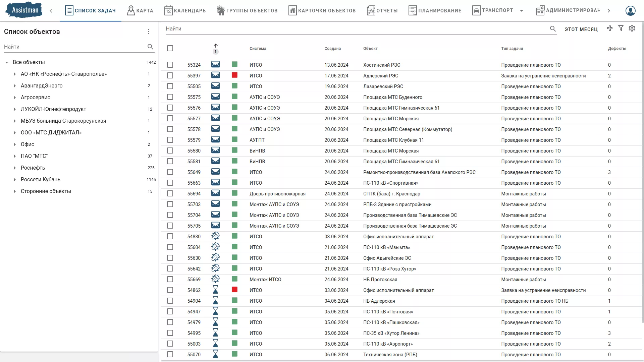This screenshot has width=644, height=362.
Task: Click the gear status icon for task 55604
Action: point(215,247)
